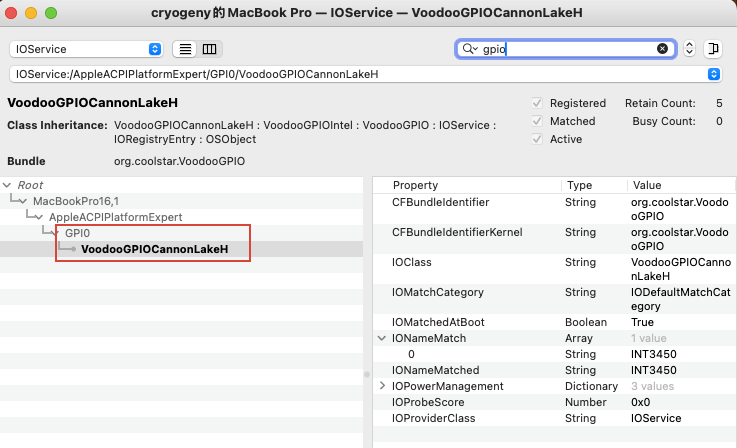Collapse the IONameMatch array row
Viewport: 737px width, 448px height.
pyautogui.click(x=382, y=338)
